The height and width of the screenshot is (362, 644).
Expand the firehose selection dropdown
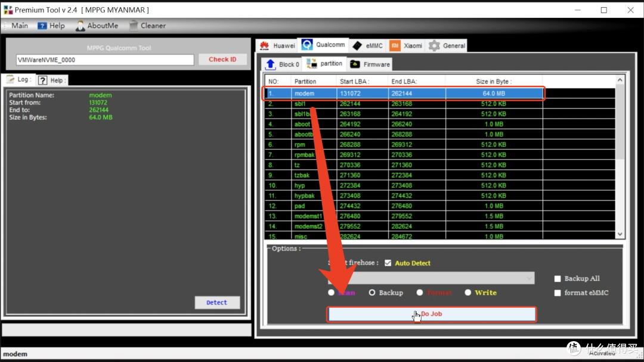[530, 279]
